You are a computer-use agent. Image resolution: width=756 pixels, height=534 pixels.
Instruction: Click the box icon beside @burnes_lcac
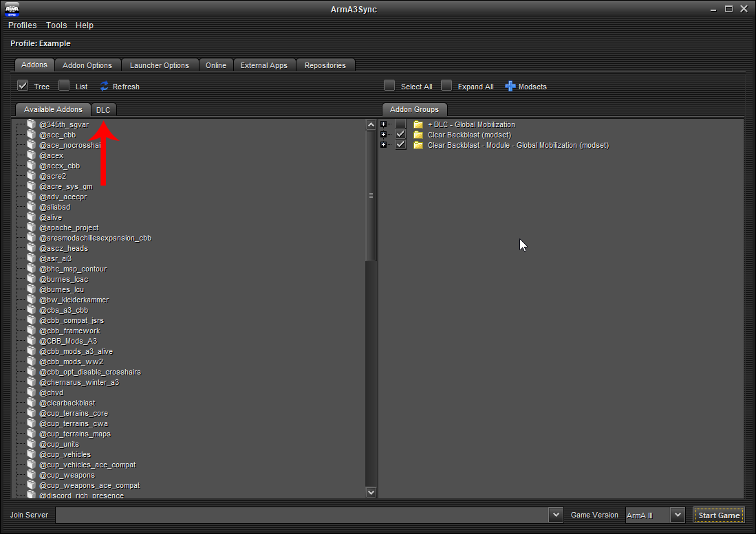pos(32,279)
